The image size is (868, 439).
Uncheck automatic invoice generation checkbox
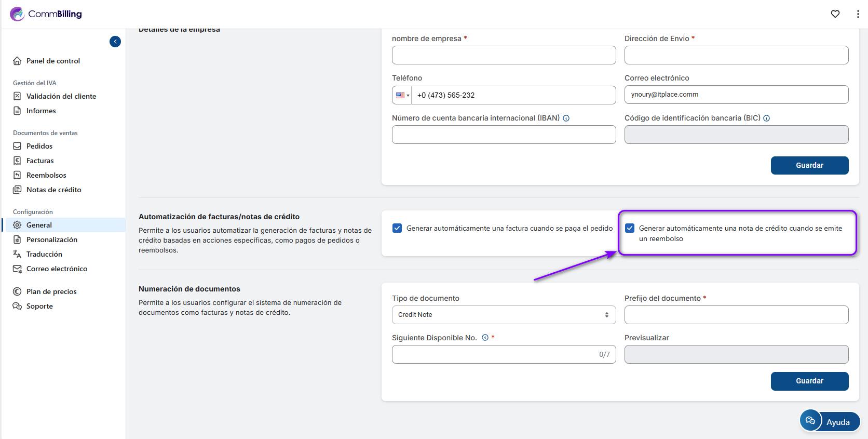pos(397,228)
